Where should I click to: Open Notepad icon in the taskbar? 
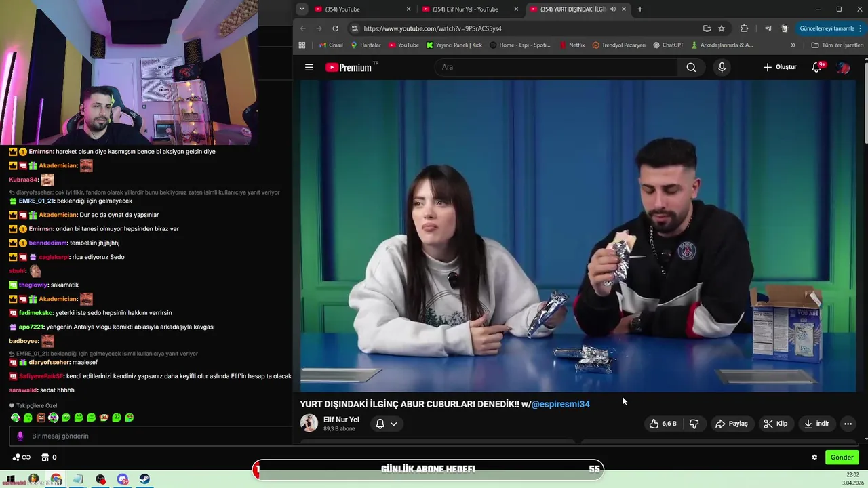[x=78, y=479]
